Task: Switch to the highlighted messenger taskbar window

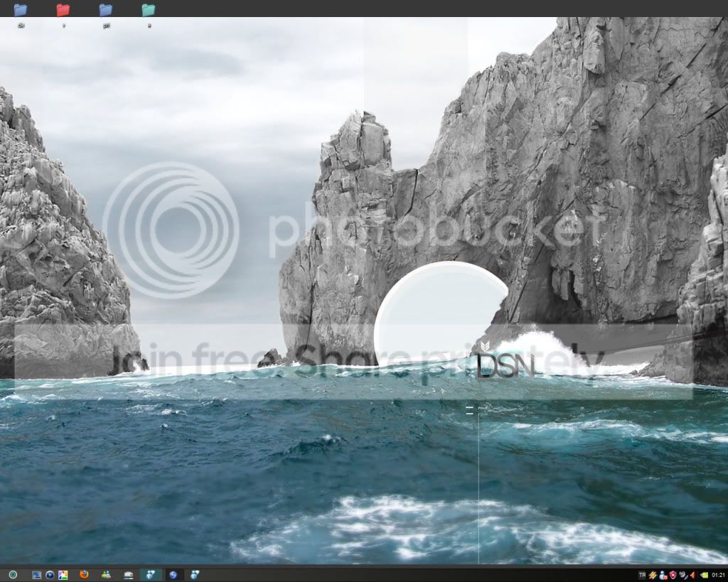Action: (x=151, y=575)
